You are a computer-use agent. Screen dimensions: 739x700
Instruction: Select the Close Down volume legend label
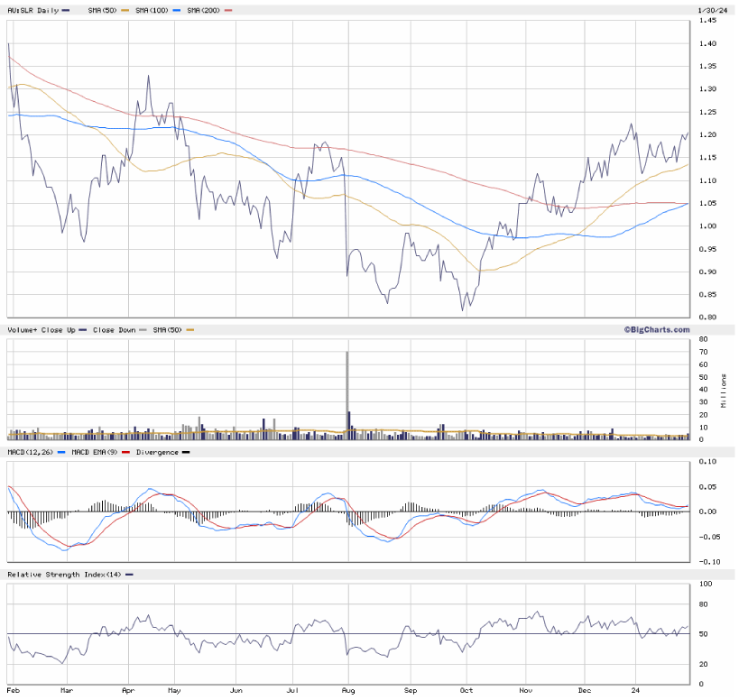point(115,330)
